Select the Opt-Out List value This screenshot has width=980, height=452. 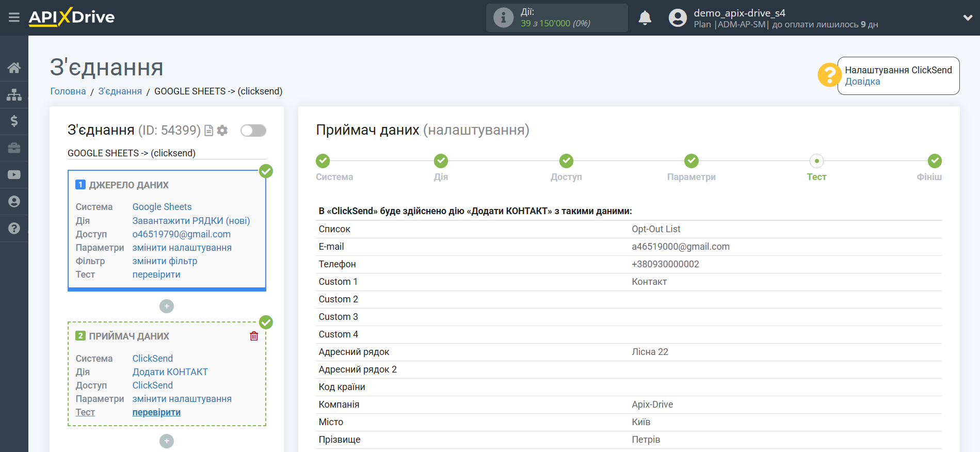tap(656, 229)
